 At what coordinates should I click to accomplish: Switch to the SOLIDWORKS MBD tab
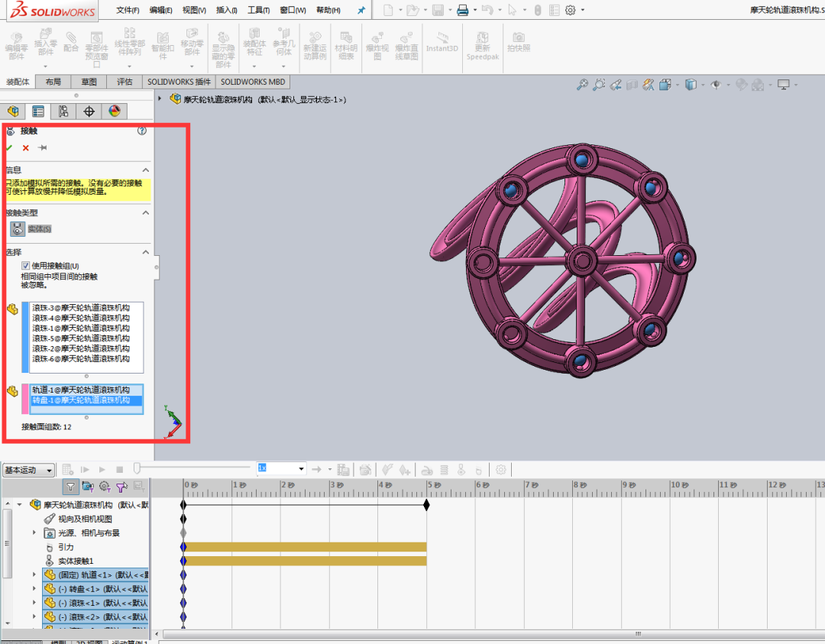pyautogui.click(x=253, y=82)
